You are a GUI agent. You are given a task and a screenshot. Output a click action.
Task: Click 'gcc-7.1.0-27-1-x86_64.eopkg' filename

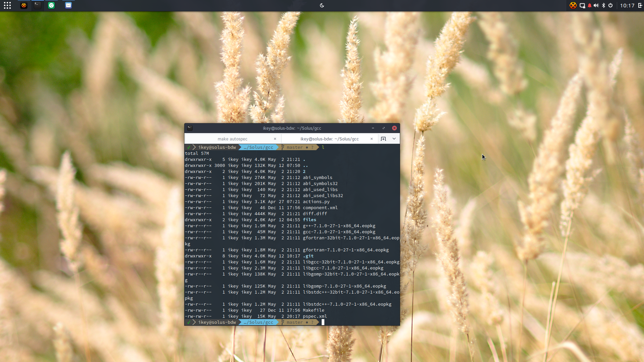pos(339,232)
